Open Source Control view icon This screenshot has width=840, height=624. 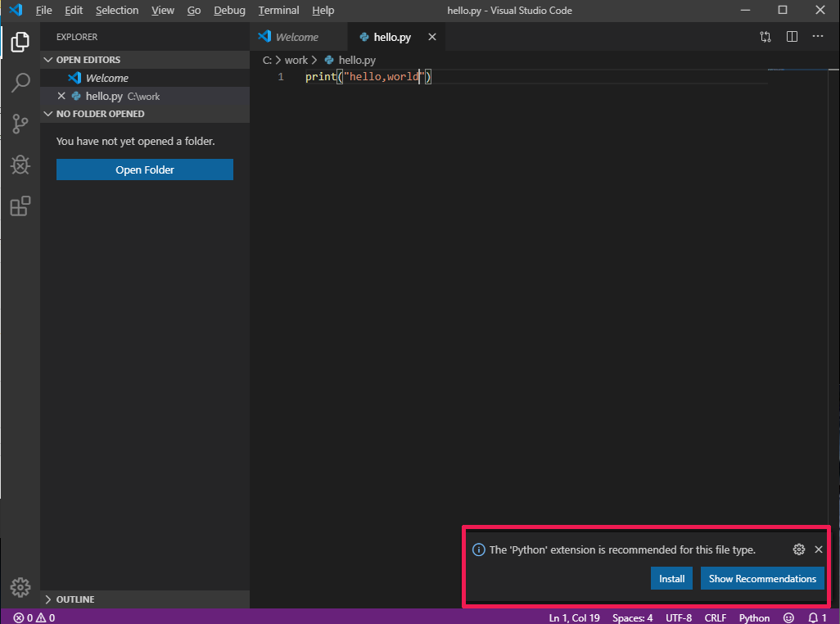click(20, 124)
